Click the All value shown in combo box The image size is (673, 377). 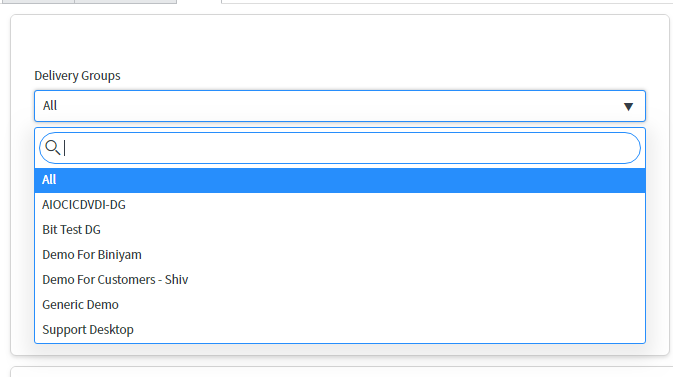50,106
